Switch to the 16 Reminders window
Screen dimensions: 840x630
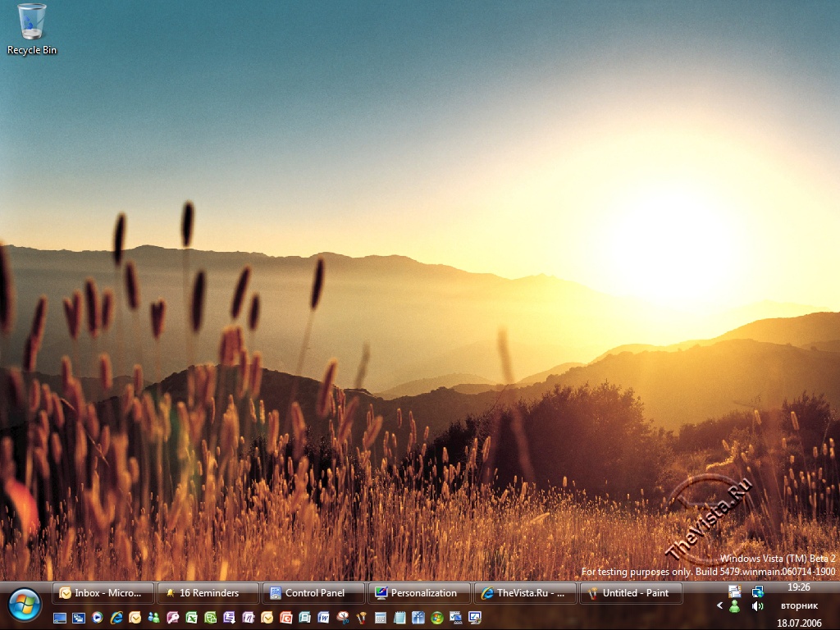tap(208, 593)
